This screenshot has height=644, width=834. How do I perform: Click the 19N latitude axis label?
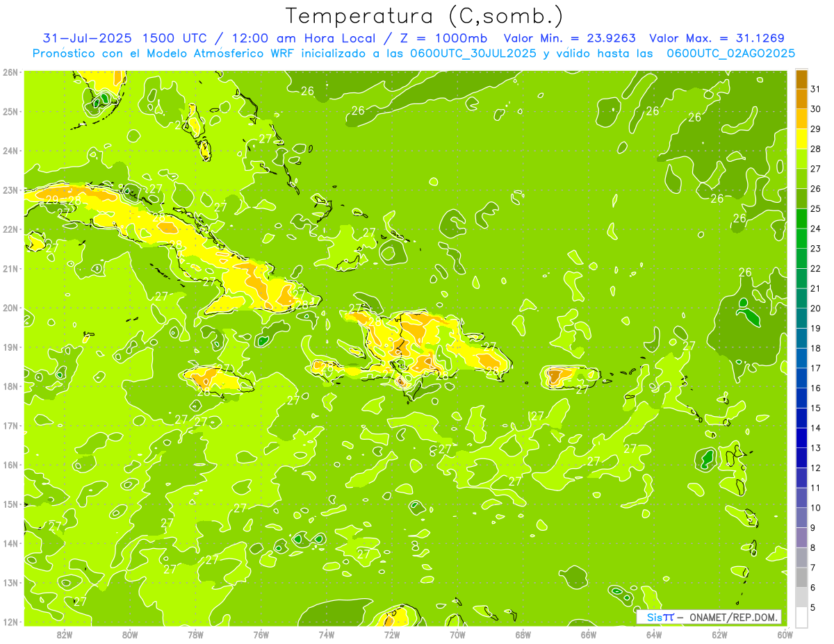point(10,347)
